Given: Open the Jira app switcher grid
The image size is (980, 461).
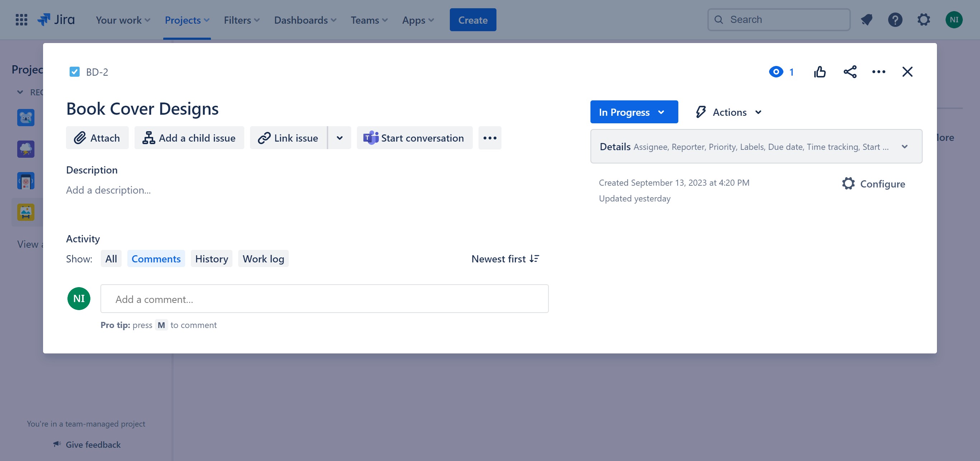Looking at the screenshot, I should click(21, 20).
